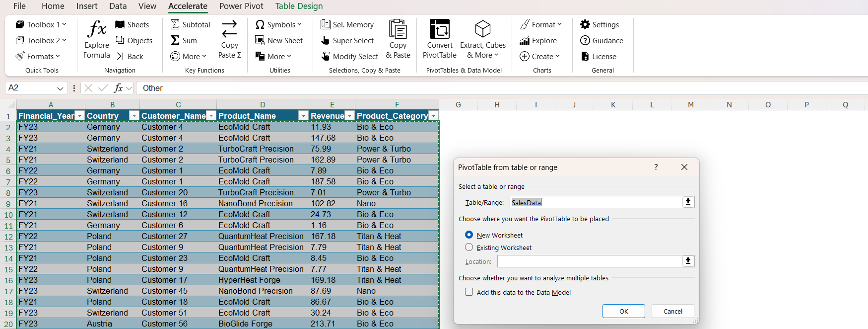
Task: Open the Product_Category column filter
Action: point(434,116)
